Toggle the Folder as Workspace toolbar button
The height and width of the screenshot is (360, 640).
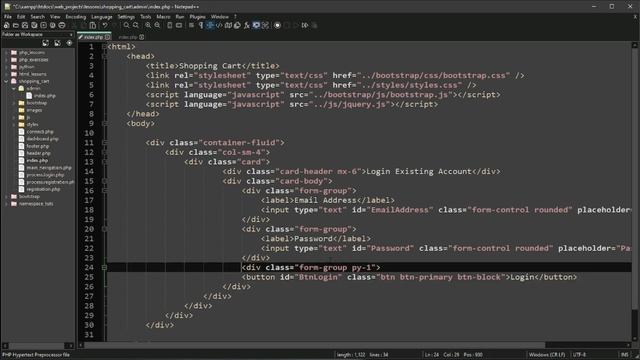click(256, 25)
